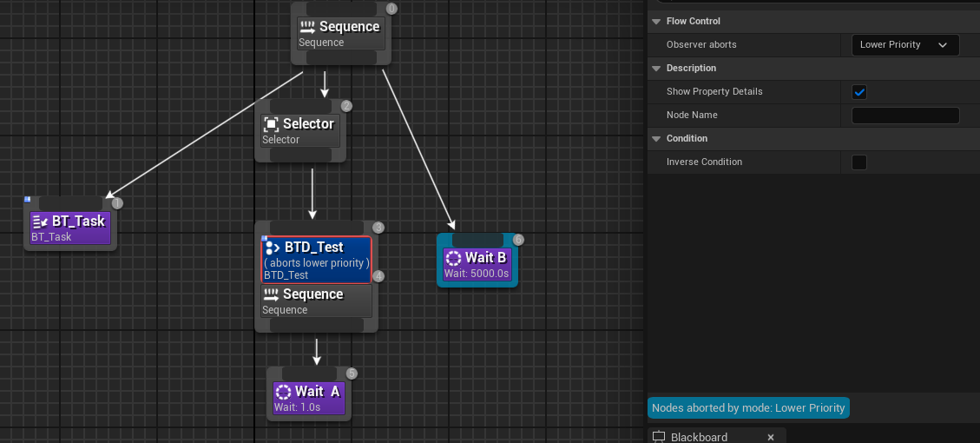Screen dimensions: 980x443
Task: Click the Blackboard tab icon
Action: [x=659, y=437]
